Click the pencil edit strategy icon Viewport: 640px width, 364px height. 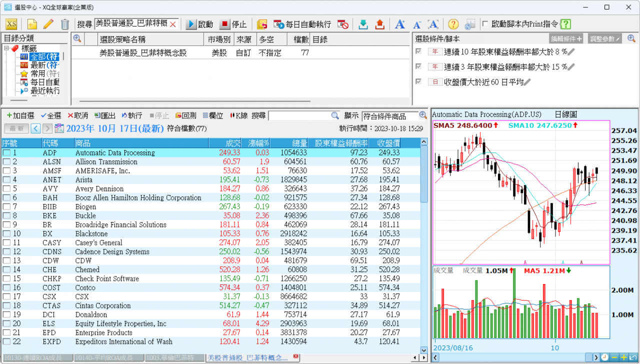pos(48,24)
